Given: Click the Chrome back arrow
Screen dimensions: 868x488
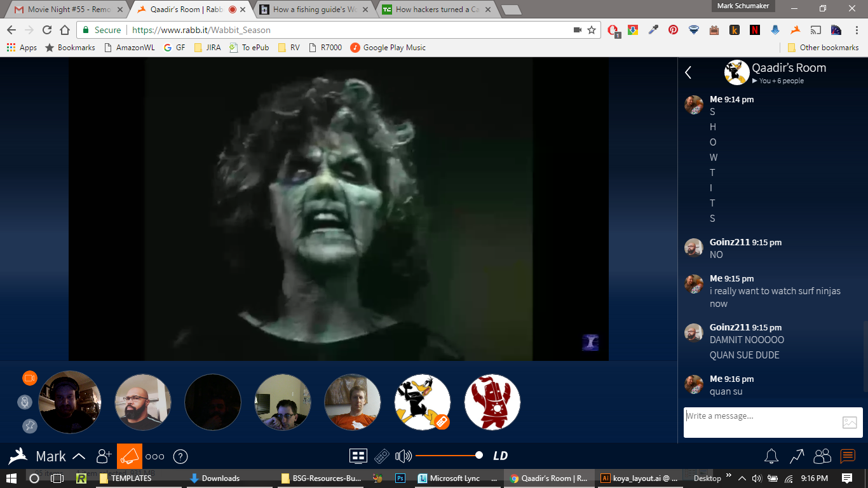Looking at the screenshot, I should coord(11,30).
